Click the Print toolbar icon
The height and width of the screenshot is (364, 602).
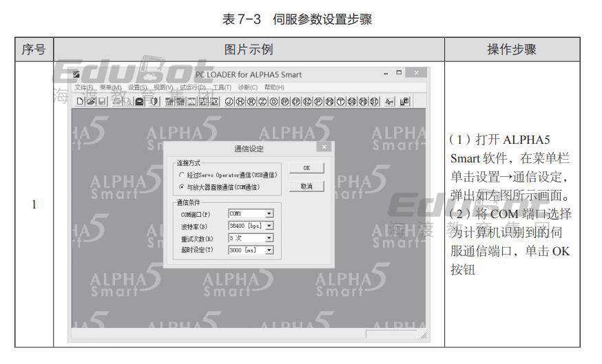tap(117, 101)
